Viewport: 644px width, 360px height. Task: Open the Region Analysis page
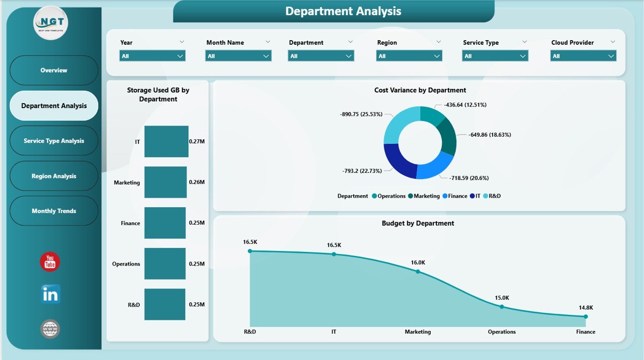pos(53,176)
